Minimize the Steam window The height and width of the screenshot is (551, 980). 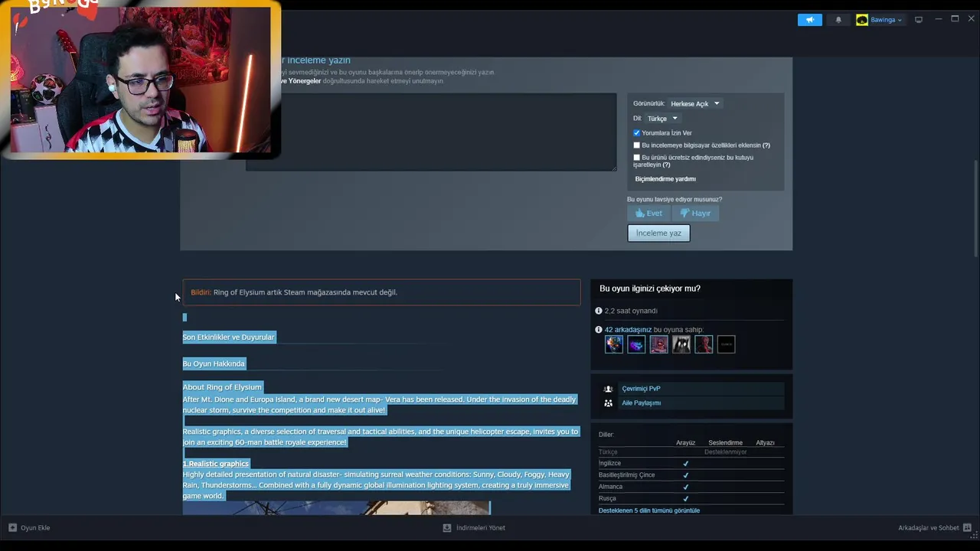pyautogui.click(x=938, y=19)
